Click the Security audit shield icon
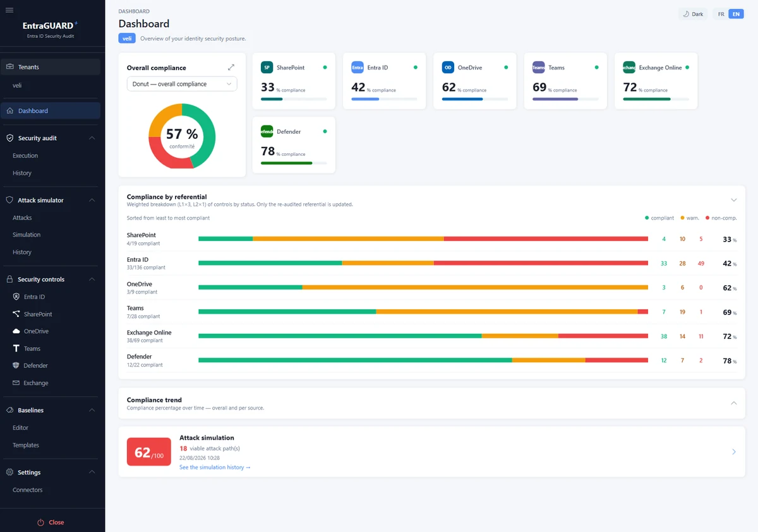The width and height of the screenshot is (758, 532). pos(9,138)
